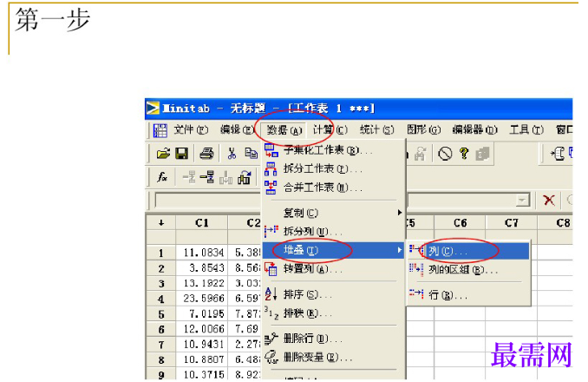Open the 图形(G) menu
The height and width of the screenshot is (382, 588).
coord(424,130)
